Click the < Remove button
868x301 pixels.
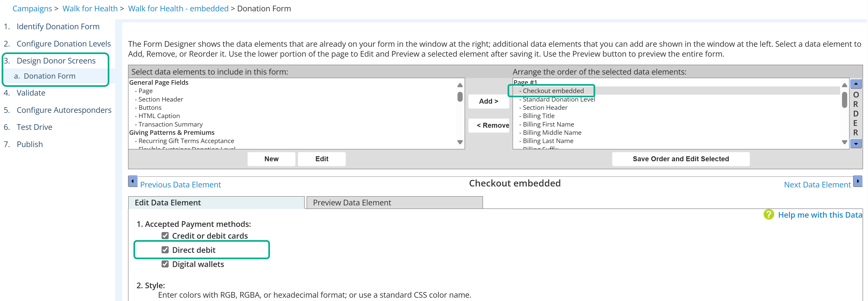488,125
